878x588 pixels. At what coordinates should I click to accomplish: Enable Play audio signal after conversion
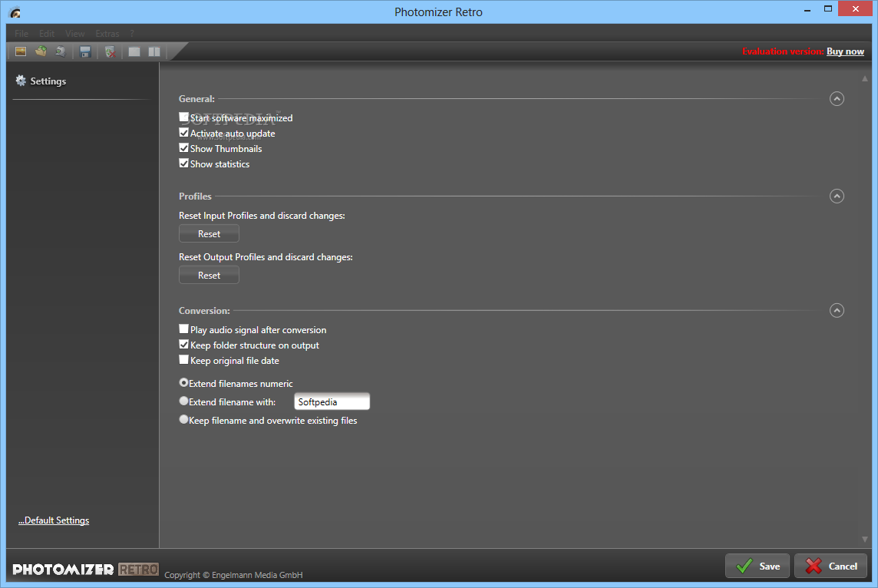coord(183,329)
